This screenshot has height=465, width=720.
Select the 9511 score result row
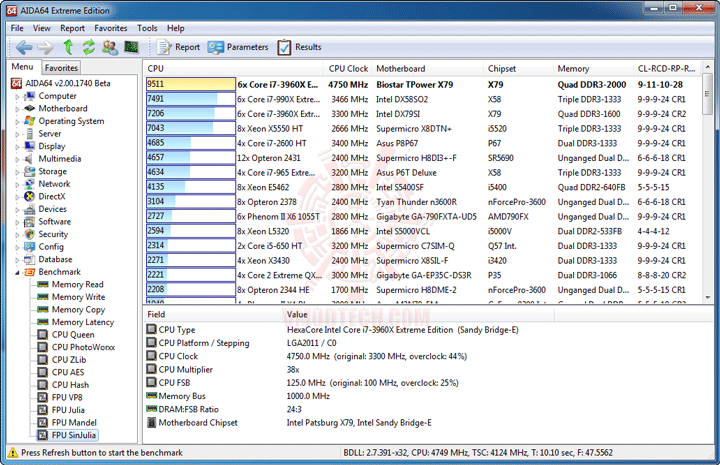coord(423,84)
